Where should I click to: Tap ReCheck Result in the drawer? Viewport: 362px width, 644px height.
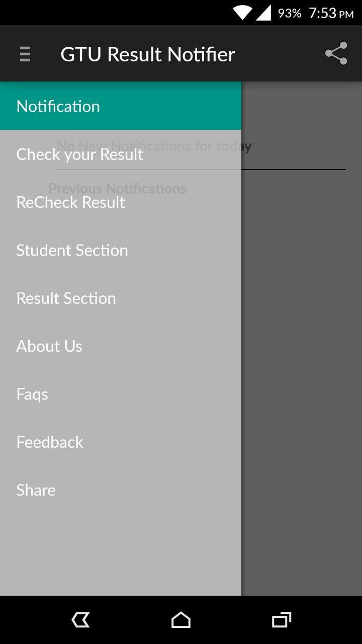click(70, 202)
